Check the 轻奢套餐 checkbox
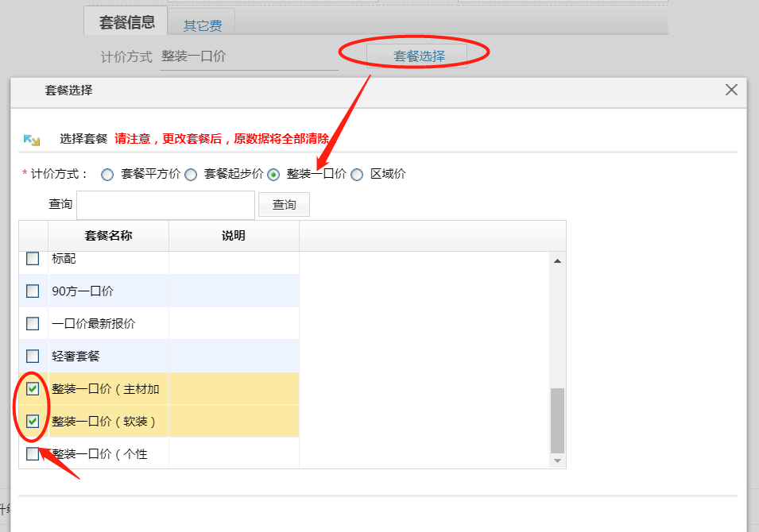The image size is (759, 532). pos(33,357)
